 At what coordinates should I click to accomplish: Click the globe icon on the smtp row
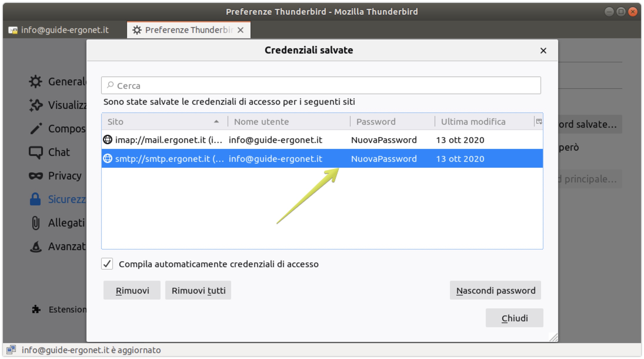point(108,159)
